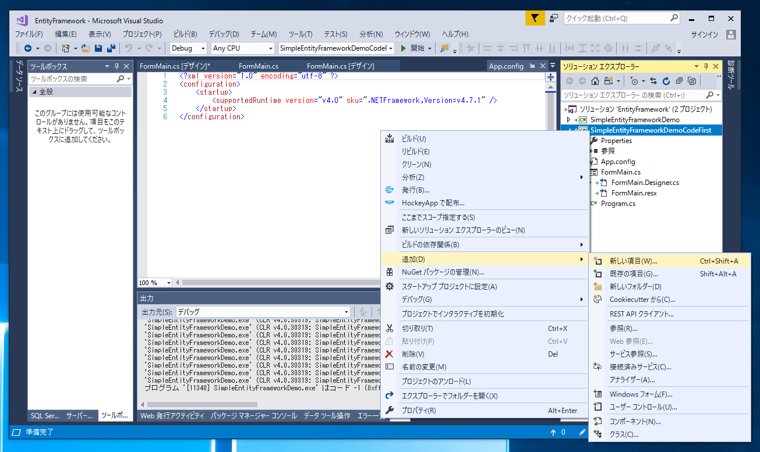The image size is (760, 452).
Task: Choose ビルド(U) from the context menu
Action: tap(485, 139)
